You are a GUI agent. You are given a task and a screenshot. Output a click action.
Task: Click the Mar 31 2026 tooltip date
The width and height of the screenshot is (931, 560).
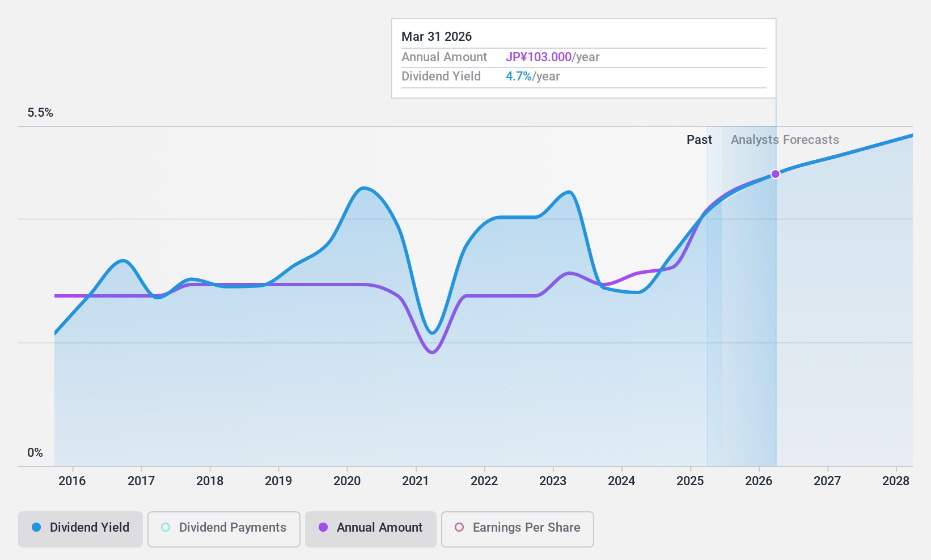(x=437, y=37)
